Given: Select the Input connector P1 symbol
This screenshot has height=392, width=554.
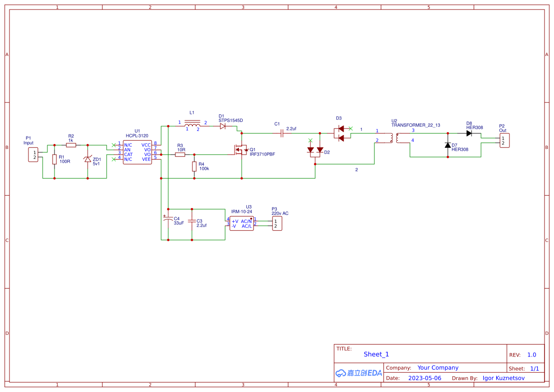Looking at the screenshot, I should [x=33, y=154].
